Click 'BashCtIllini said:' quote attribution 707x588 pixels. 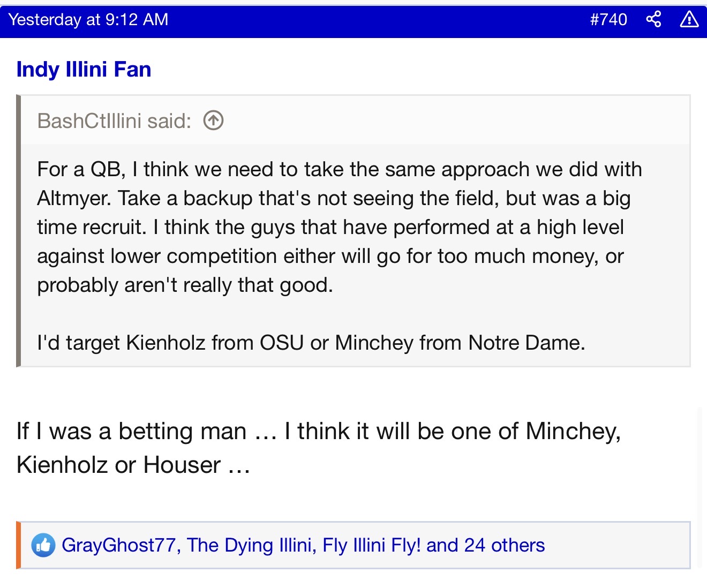tap(114, 121)
